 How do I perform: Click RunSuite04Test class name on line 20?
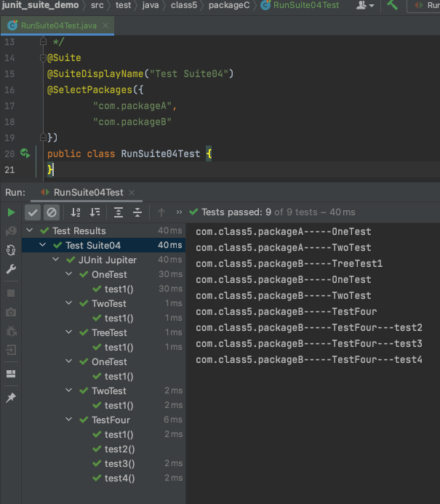pos(161,153)
